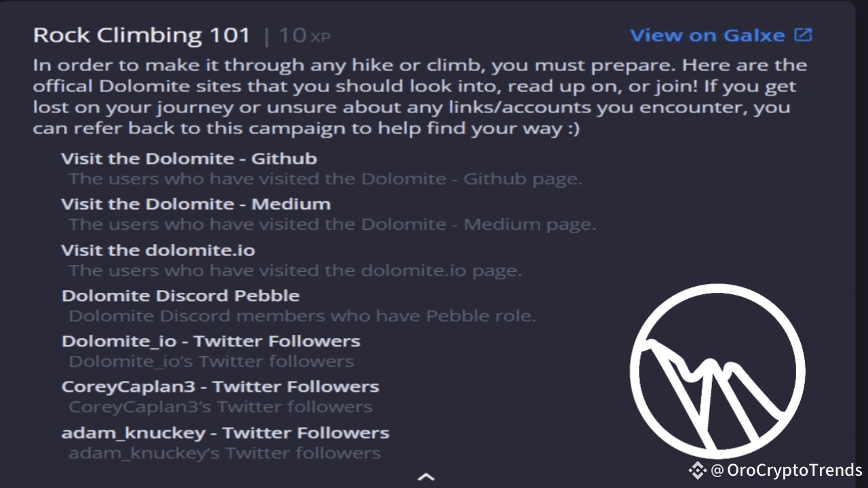This screenshot has width=868, height=488.
Task: Click adam_knuckey's Twitter followers description
Action: coord(224,453)
